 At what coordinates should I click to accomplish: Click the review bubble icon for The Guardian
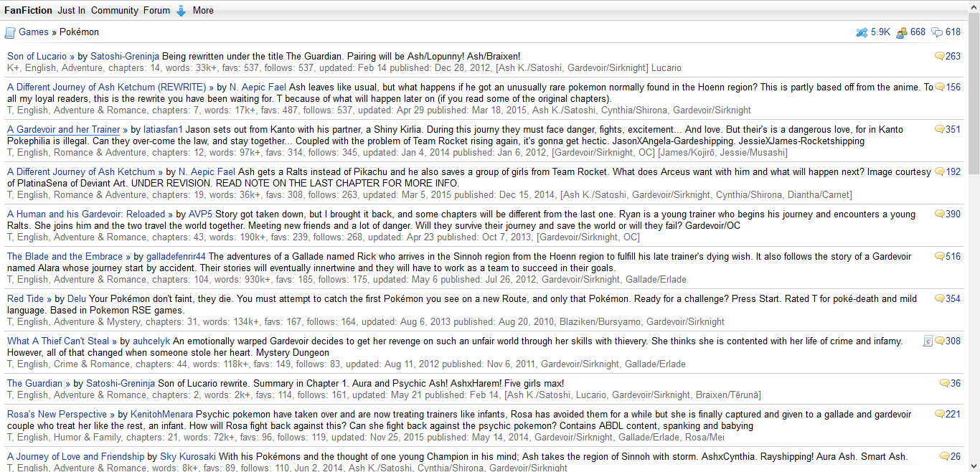click(944, 383)
